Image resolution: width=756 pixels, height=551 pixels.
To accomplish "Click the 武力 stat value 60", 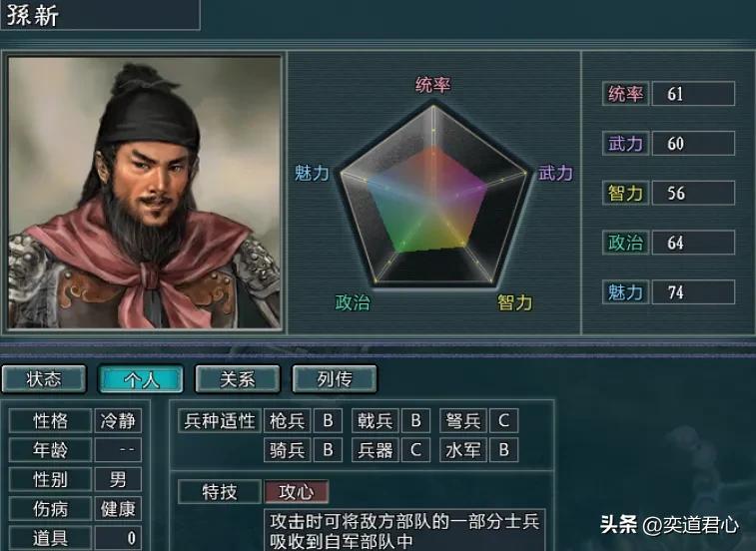I will [693, 143].
